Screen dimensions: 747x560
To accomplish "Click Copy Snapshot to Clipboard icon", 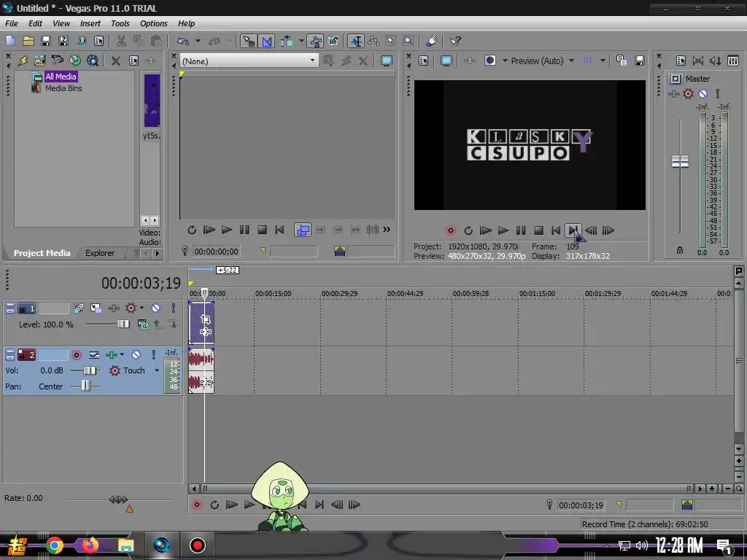I will 622,61.
